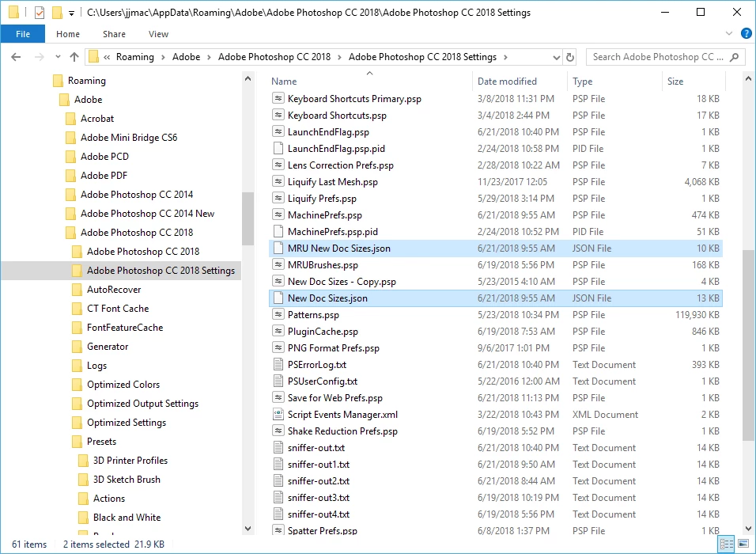The image size is (756, 554).
Task: Expand the chevron after Adobe breadcrumb
Action: point(209,57)
